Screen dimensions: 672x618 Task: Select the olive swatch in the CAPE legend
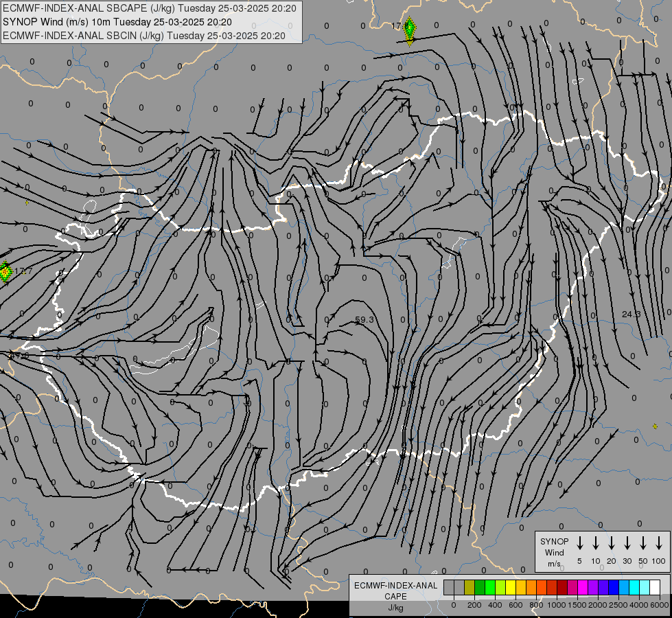point(470,587)
